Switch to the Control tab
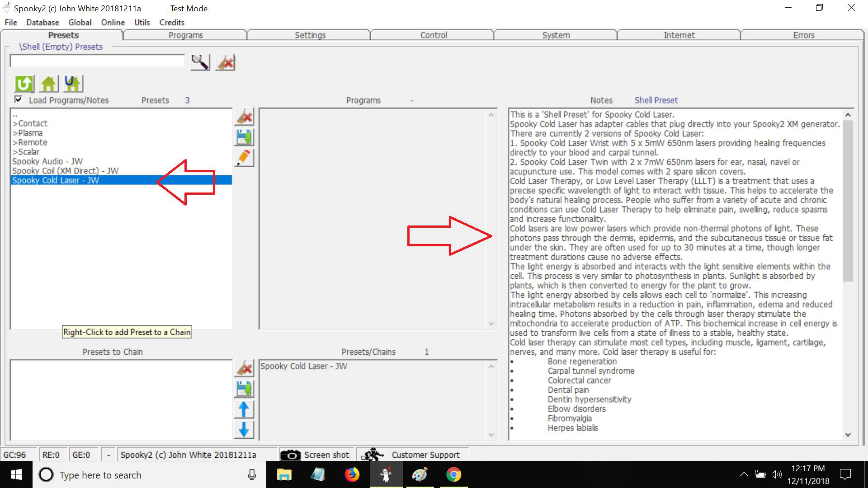868x488 pixels. coord(434,35)
